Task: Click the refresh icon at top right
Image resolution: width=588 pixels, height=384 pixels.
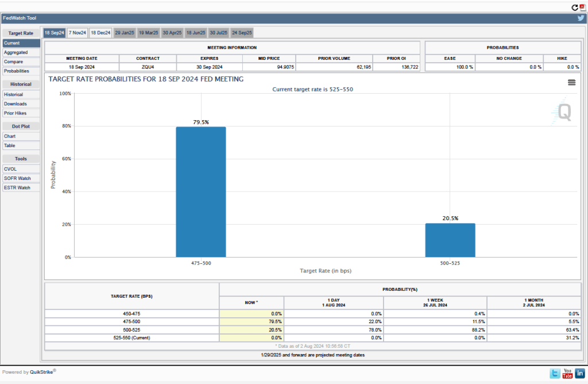Action: 574,7
